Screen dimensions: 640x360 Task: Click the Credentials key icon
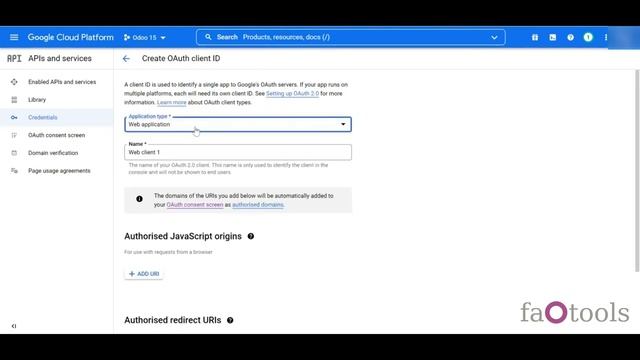tap(14, 118)
